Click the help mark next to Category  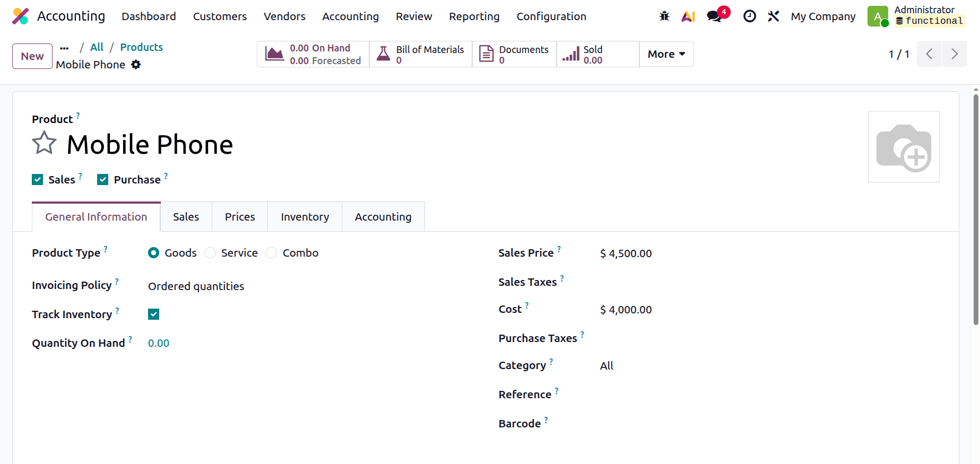point(551,361)
